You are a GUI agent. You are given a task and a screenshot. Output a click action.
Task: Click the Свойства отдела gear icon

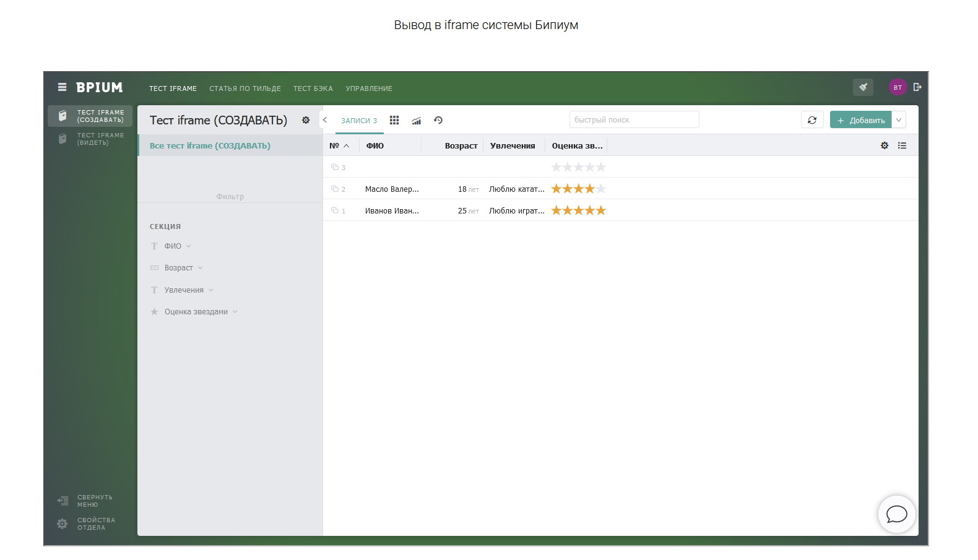pyautogui.click(x=63, y=523)
